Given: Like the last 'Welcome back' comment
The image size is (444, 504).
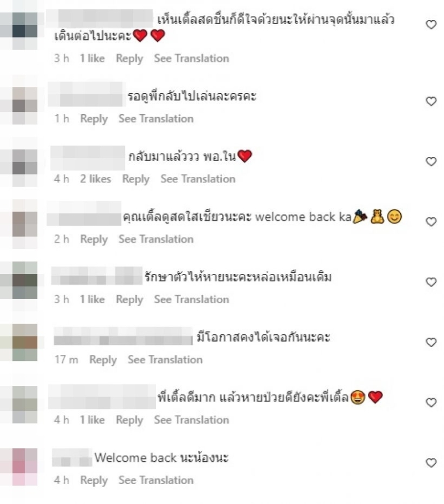Looking at the screenshot, I should point(431,463).
